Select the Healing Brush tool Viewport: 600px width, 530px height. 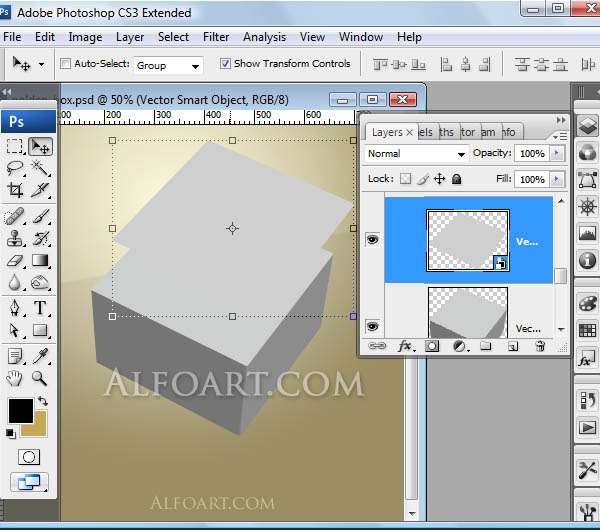pyautogui.click(x=15, y=217)
